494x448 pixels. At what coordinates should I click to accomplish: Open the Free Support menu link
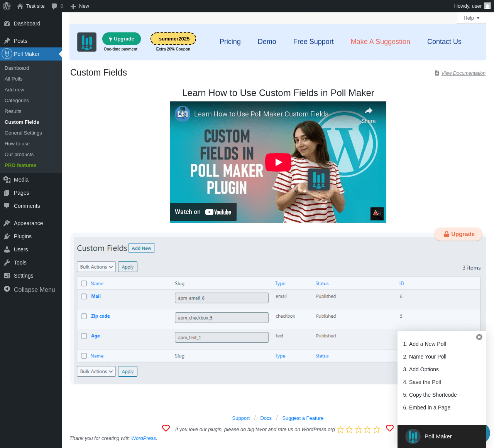(313, 42)
